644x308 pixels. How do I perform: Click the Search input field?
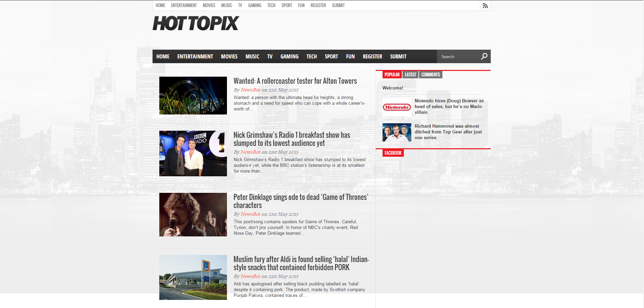coord(459,56)
